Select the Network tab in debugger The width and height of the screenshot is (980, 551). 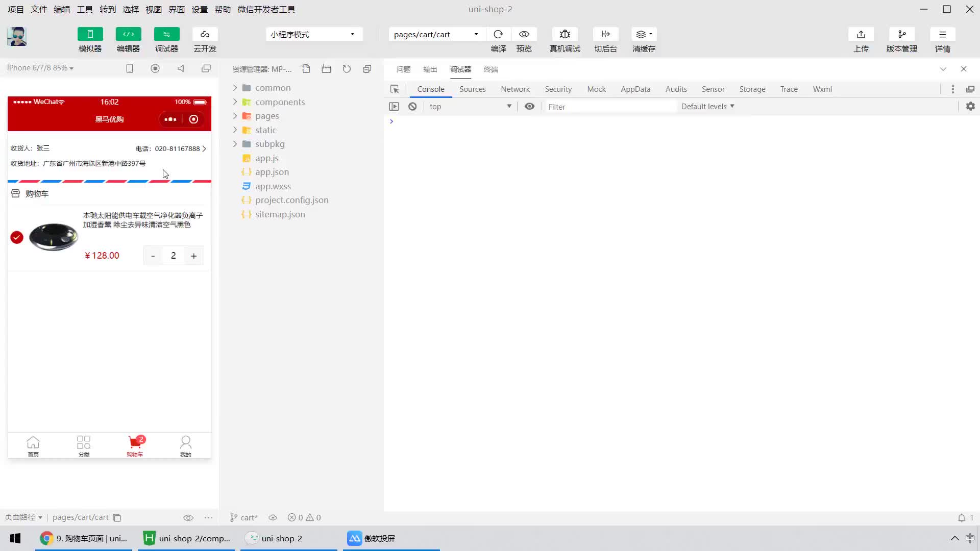click(515, 89)
